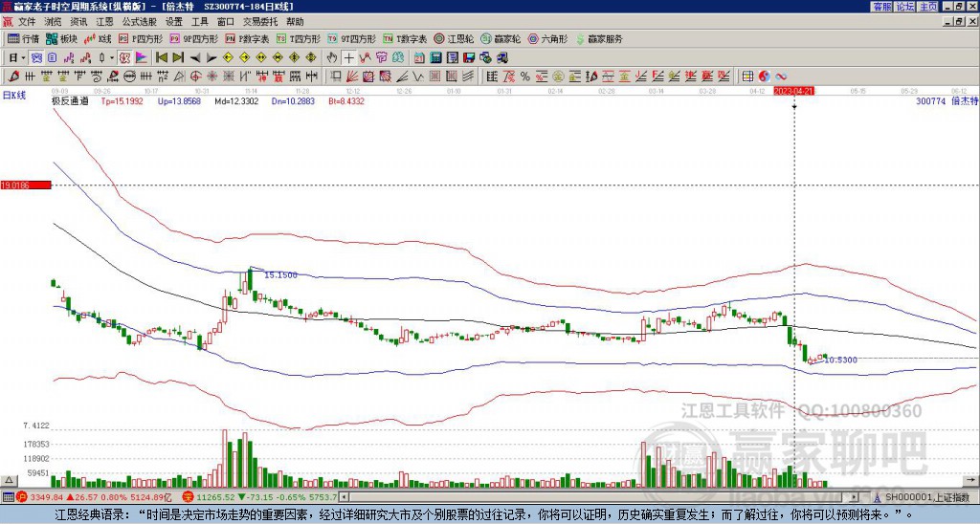Toggle the crosshair cursor button
This screenshot has height=524, width=980.
(x=348, y=58)
